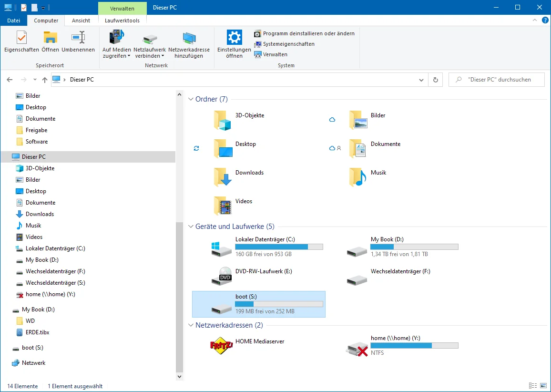Click Netzwerkadresse hinzufügen icon
The image size is (551, 392).
(189, 38)
